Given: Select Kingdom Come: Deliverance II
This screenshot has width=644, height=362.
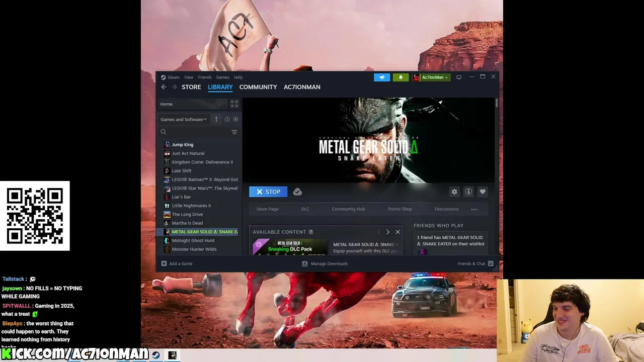Looking at the screenshot, I should coord(202,162).
